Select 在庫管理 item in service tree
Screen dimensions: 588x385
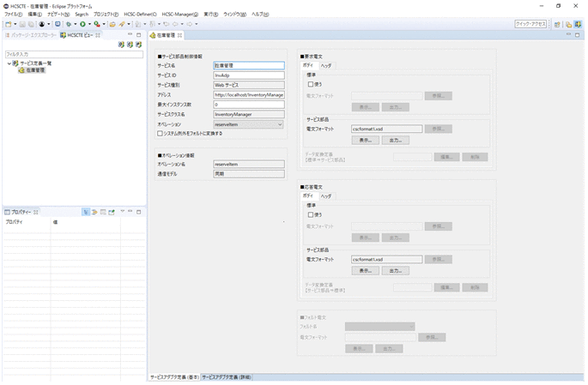[35, 70]
